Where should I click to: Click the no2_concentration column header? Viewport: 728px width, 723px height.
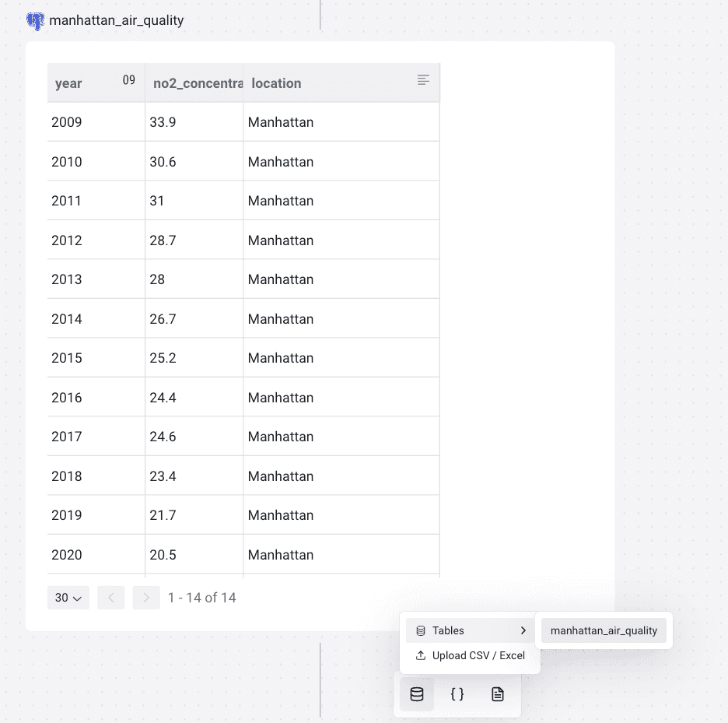click(x=198, y=83)
